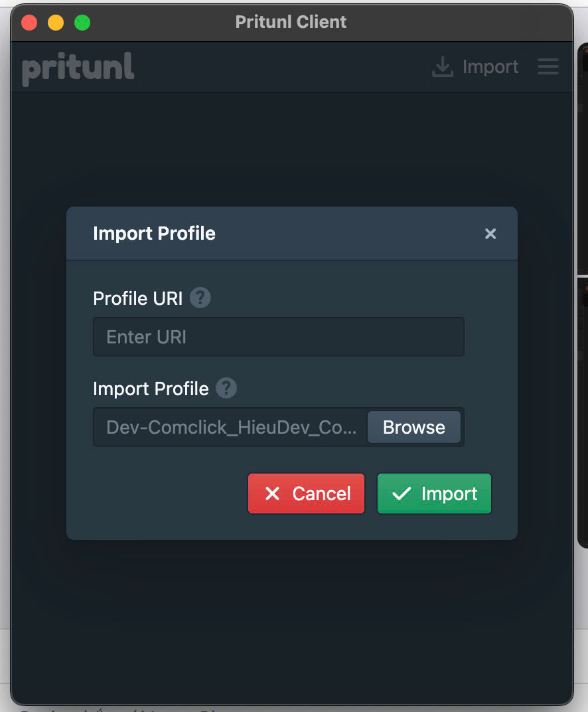588x712 pixels.
Task: Show help for the Profile URI field
Action: pyautogui.click(x=200, y=298)
